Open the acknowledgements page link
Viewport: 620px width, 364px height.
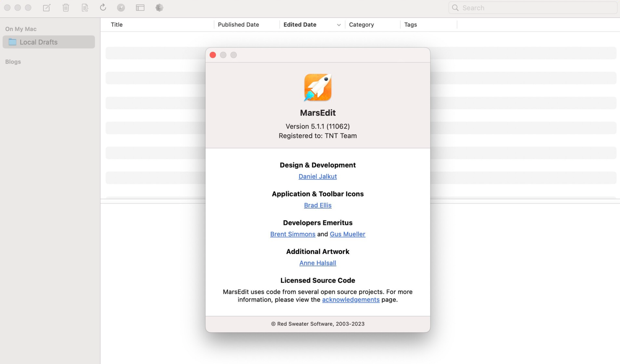click(351, 300)
